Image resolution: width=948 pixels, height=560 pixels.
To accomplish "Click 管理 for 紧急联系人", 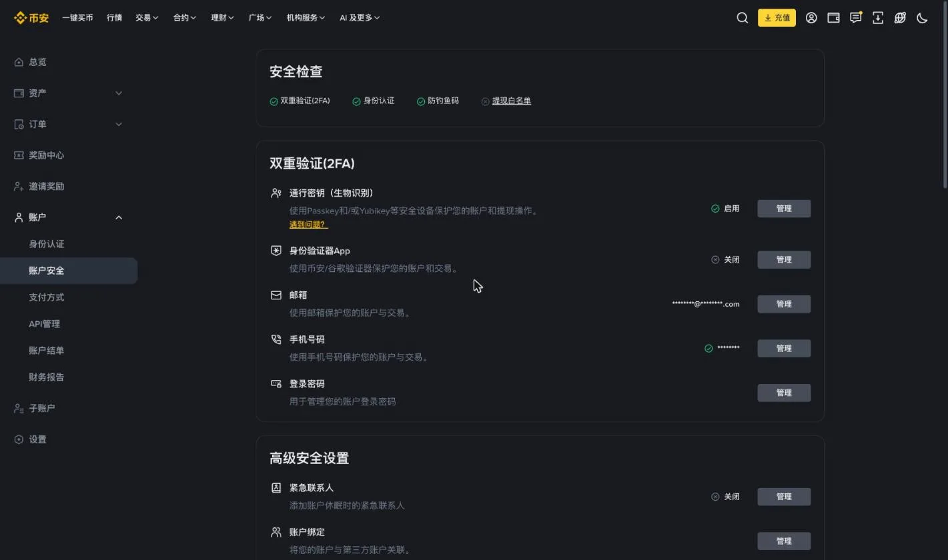I will point(784,497).
